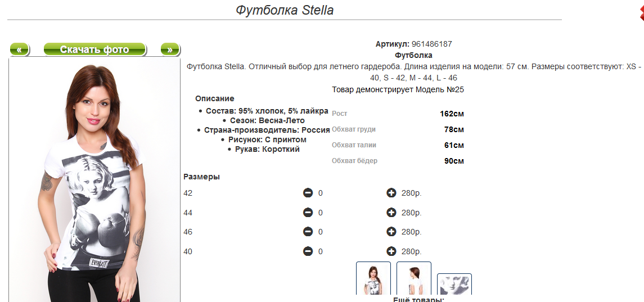Image resolution: width=644 pixels, height=302 pixels.
Task: Click the Футболка Stella title
Action: pos(285,10)
